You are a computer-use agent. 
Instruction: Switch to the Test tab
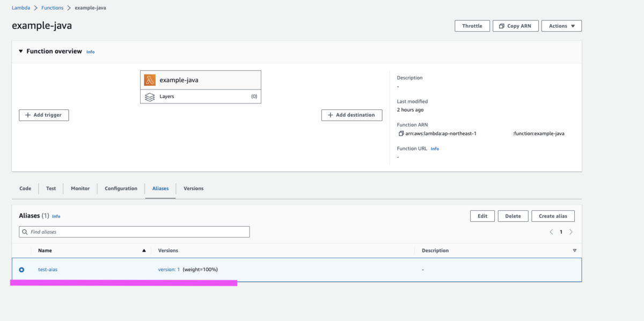[51, 189]
